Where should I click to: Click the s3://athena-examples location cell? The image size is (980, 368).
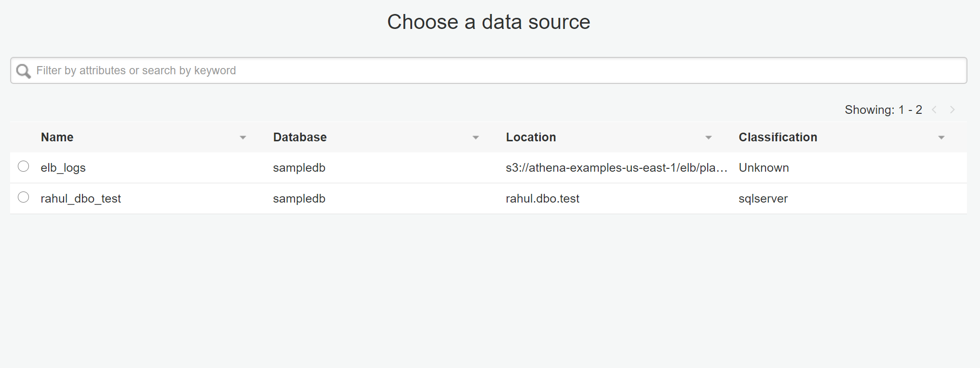[x=616, y=168]
